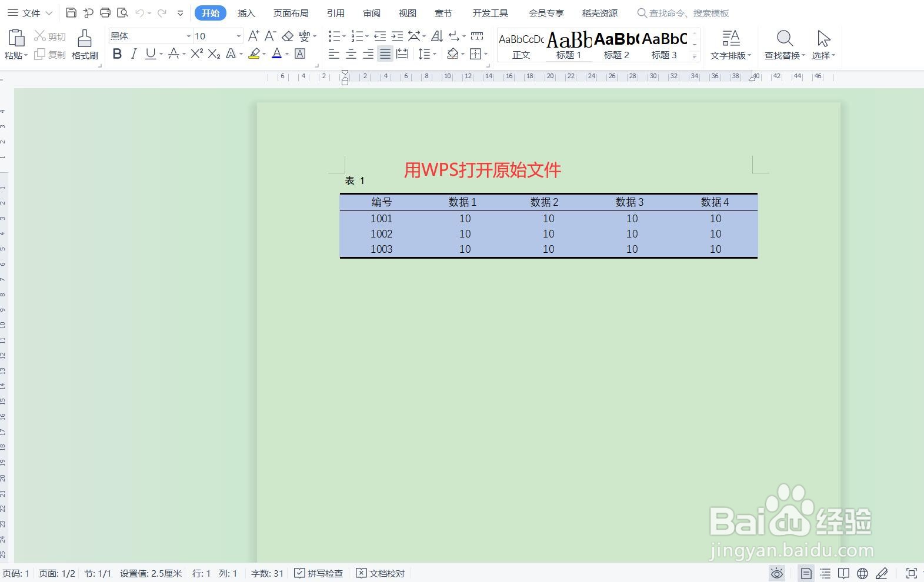Switch to the 视图 View tab
This screenshot has height=582, width=924.
tap(408, 13)
